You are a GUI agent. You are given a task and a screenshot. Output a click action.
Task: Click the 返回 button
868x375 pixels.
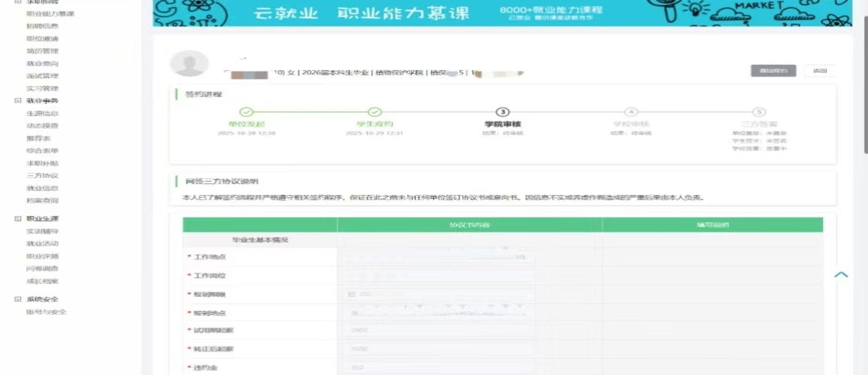[819, 71]
